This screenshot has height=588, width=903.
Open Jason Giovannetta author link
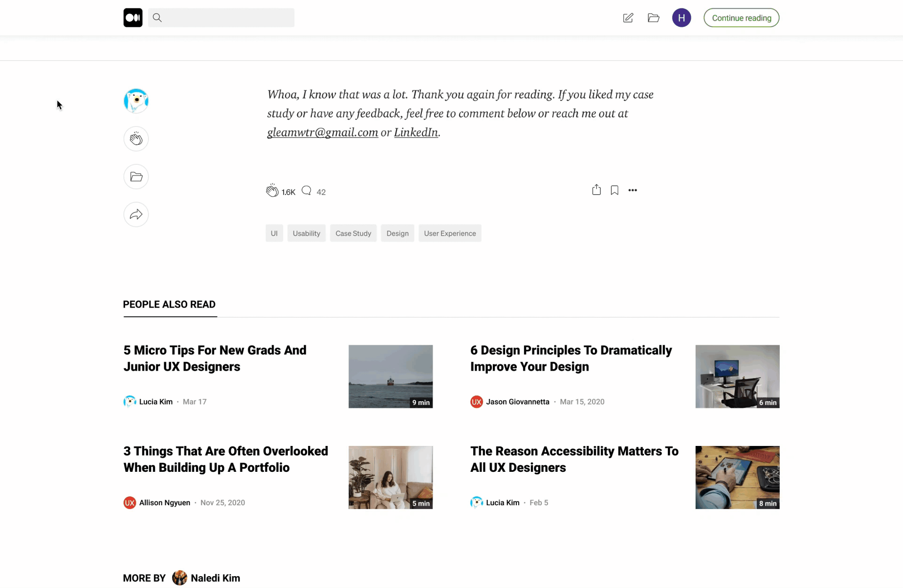tap(517, 402)
